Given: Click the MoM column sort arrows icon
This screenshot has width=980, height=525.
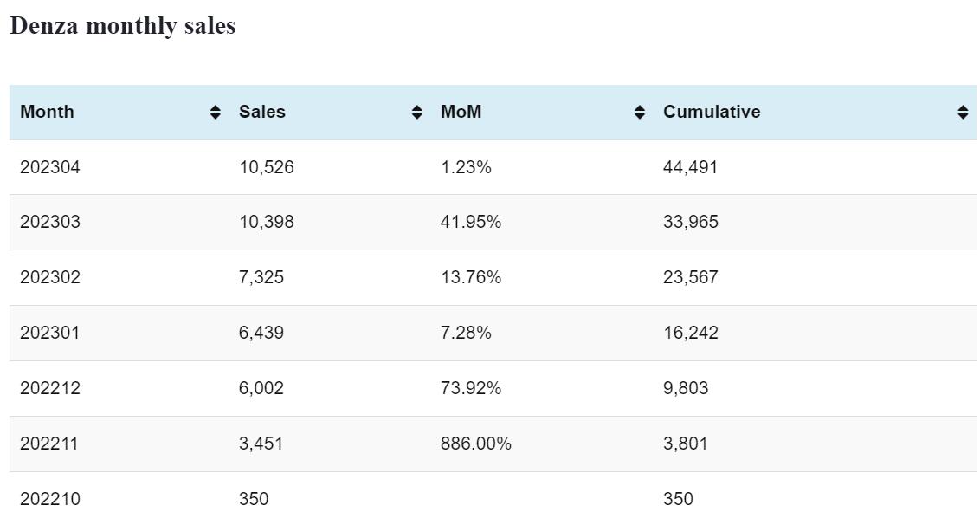Looking at the screenshot, I should [640, 112].
